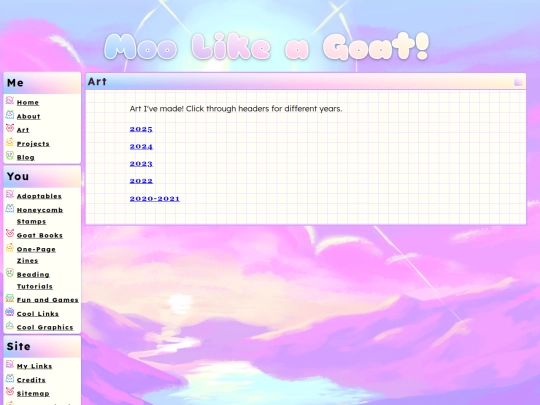Open the Home page link

click(28, 103)
